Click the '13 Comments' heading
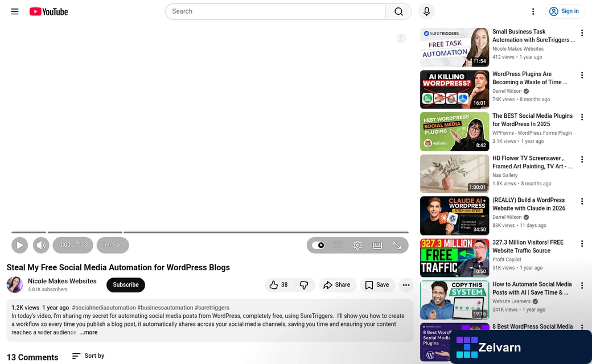 coord(32,357)
